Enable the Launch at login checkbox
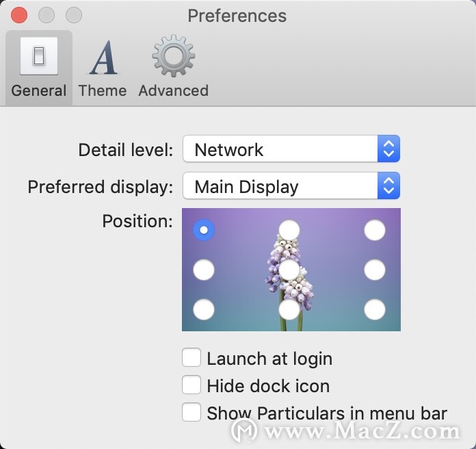Screen dimensions: 476x449 click(191, 357)
